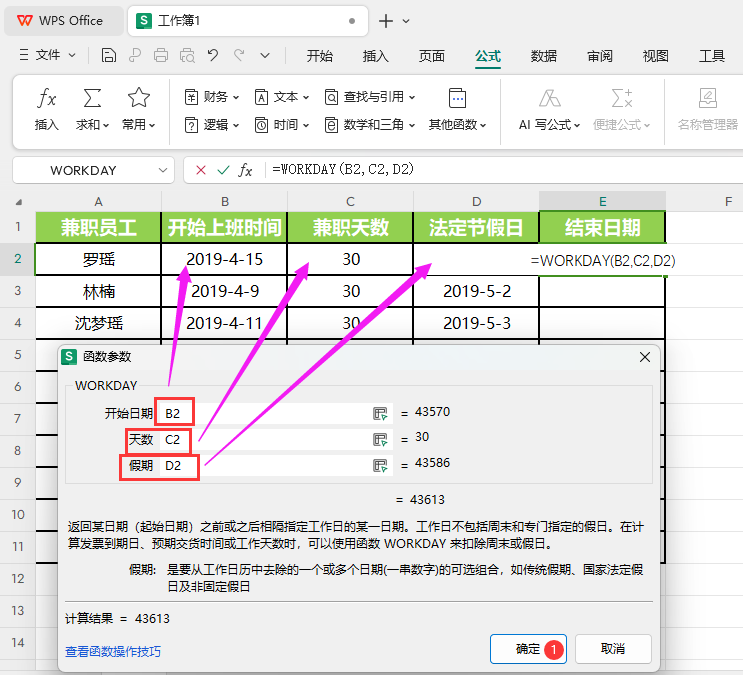This screenshot has width=743, height=675.
Task: Confirm formula with the green checkmark
Action: click(x=223, y=170)
